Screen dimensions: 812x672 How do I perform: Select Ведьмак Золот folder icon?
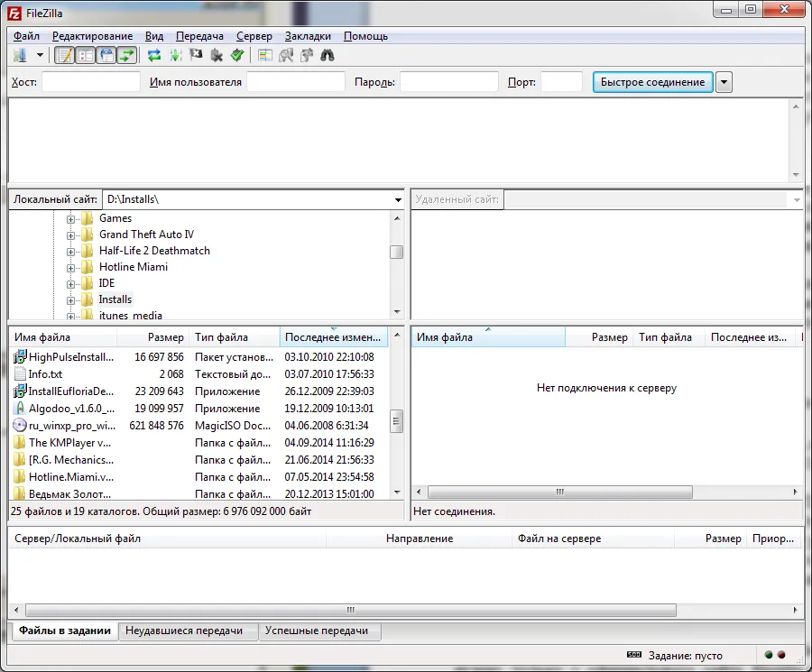[x=20, y=492]
